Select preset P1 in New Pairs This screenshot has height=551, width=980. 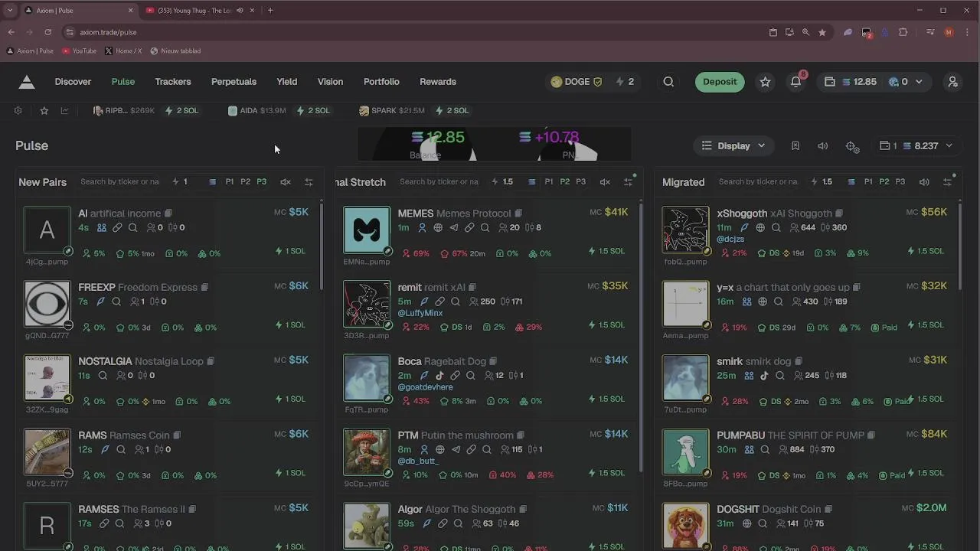pos(230,182)
